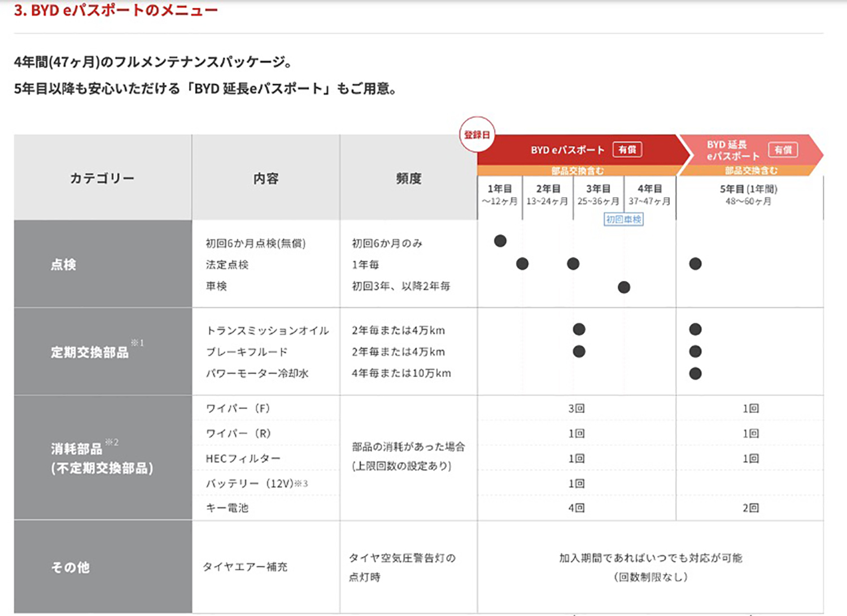Click the 3回 count for ワイパー (F)
Image resolution: width=847 pixels, height=616 pixels.
(x=577, y=408)
